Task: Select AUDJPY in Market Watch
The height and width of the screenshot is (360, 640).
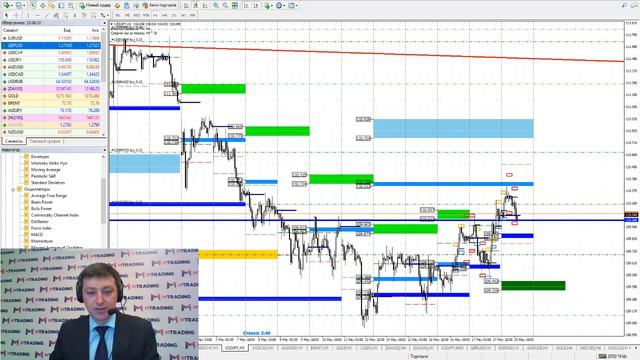Action: pyautogui.click(x=51, y=110)
